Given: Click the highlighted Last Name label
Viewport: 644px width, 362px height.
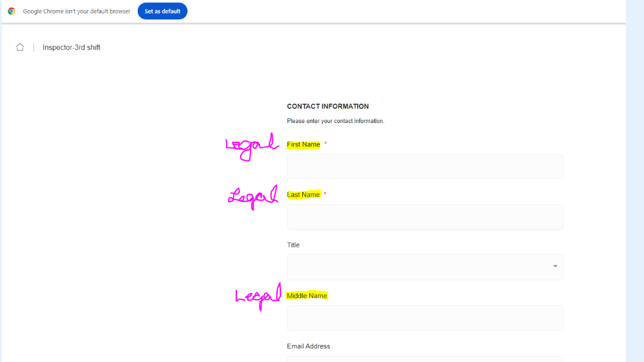Looking at the screenshot, I should pos(303,194).
